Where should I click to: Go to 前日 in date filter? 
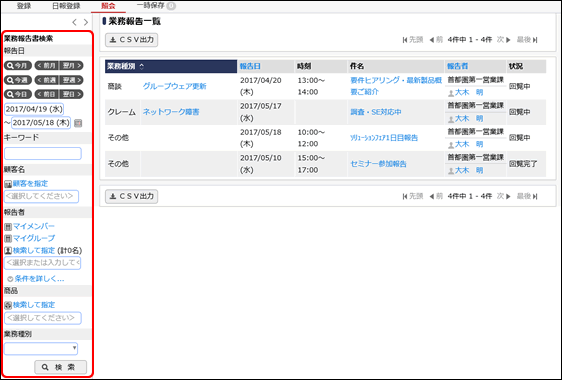coord(47,94)
